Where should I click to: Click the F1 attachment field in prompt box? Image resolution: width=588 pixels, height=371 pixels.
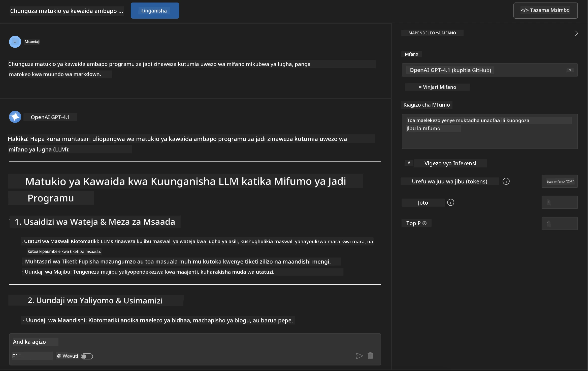tap(32, 356)
